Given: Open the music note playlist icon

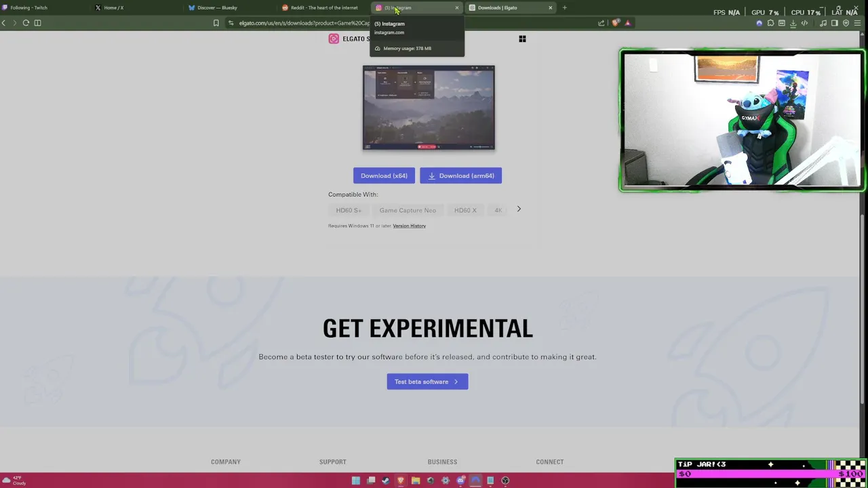Looking at the screenshot, I should pos(823,23).
